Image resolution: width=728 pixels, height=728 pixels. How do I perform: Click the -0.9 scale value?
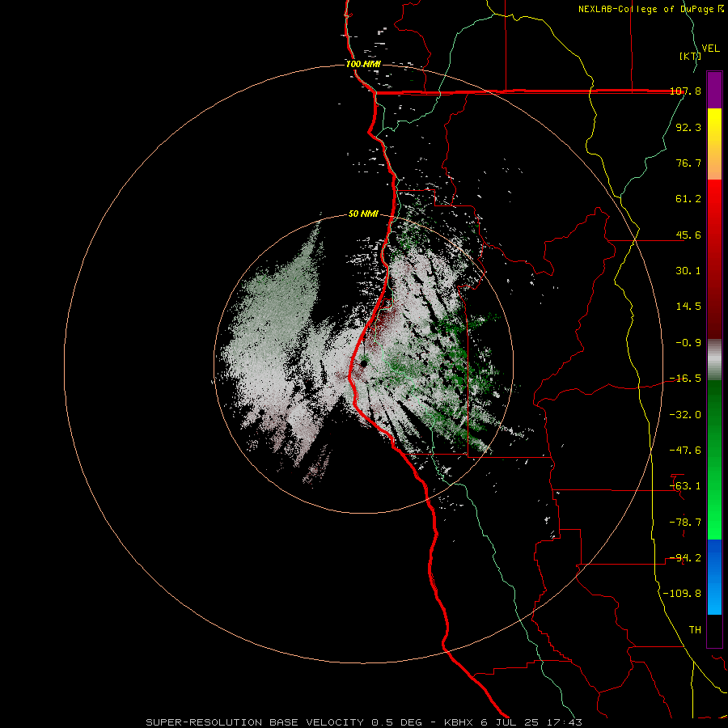(x=688, y=343)
